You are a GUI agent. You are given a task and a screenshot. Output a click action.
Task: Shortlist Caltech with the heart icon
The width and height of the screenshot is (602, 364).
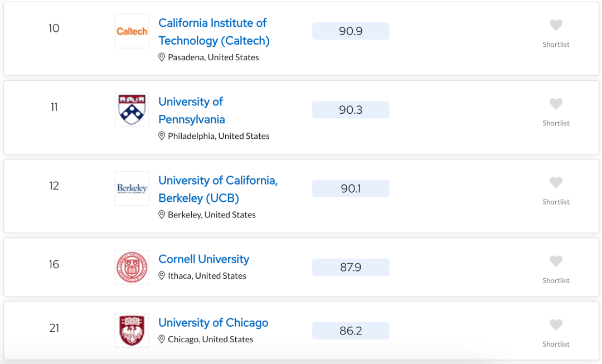point(556,25)
